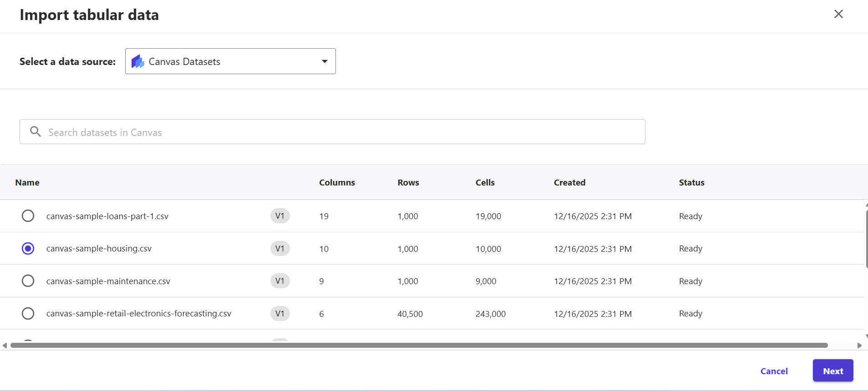Select canvas-sample-maintenance.csv radio button

[28, 281]
